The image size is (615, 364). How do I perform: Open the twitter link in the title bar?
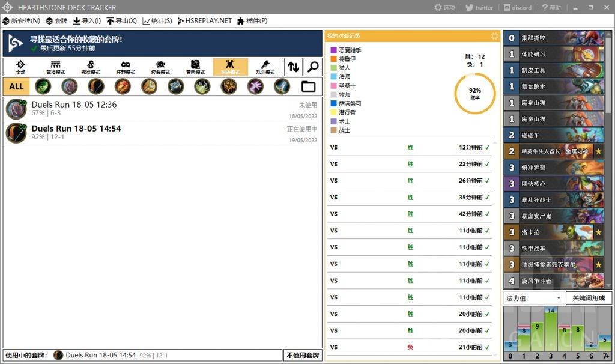[x=479, y=7]
